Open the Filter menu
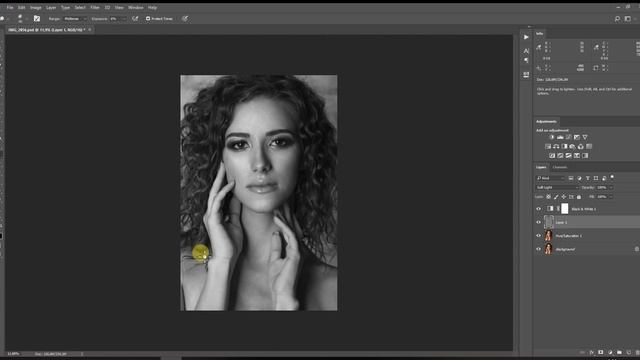 (95, 7)
